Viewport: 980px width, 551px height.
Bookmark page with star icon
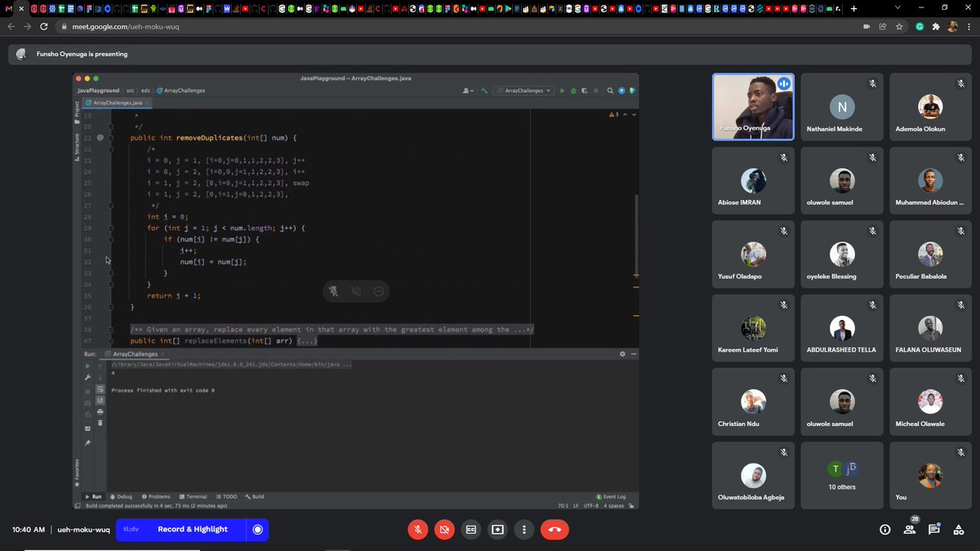(x=899, y=26)
